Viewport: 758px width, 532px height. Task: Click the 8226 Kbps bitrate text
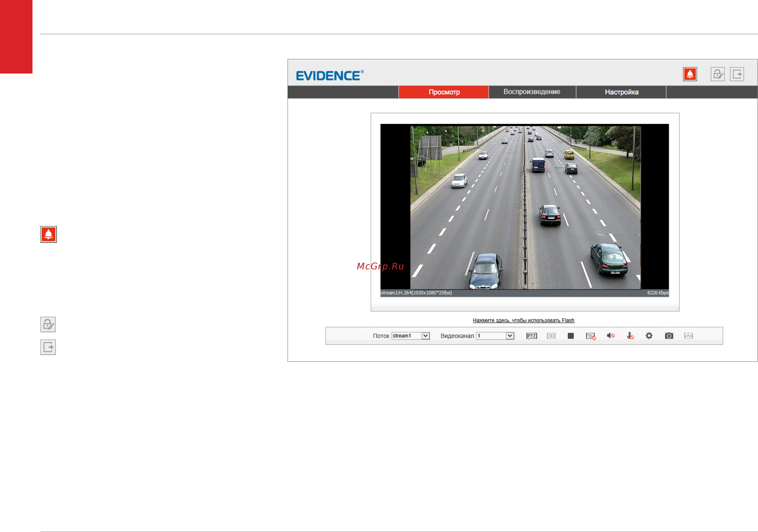(x=658, y=293)
